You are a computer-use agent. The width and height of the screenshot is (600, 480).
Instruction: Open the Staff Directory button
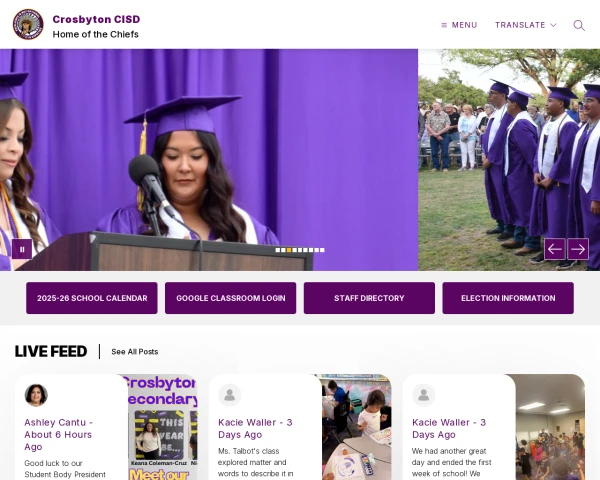369,298
